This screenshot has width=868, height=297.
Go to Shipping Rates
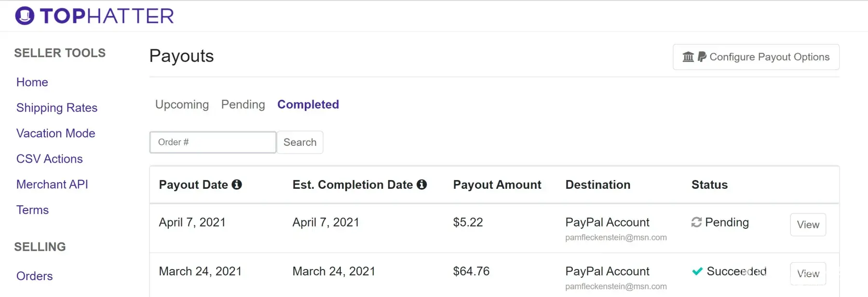(x=57, y=108)
